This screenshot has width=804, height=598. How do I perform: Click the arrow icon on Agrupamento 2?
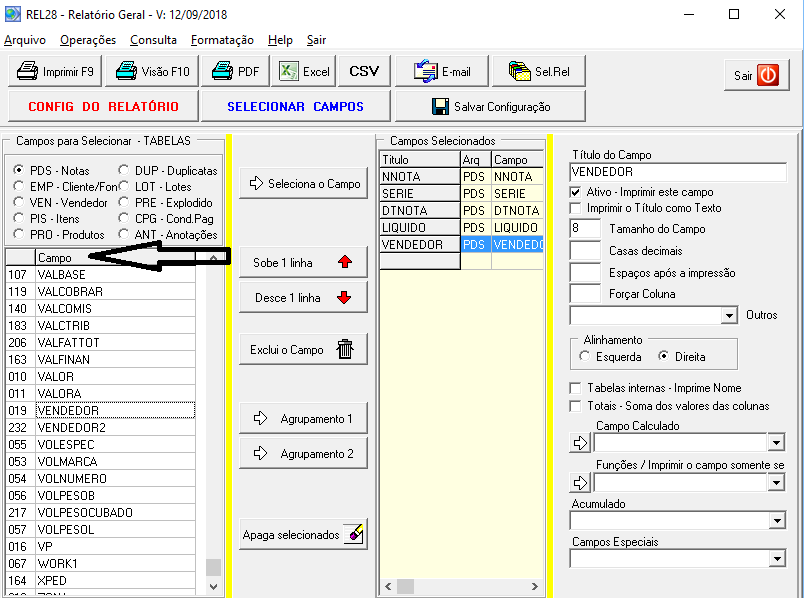(x=260, y=453)
